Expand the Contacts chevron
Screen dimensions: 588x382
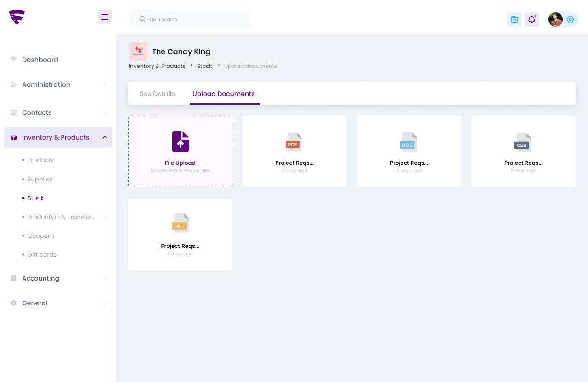point(105,112)
